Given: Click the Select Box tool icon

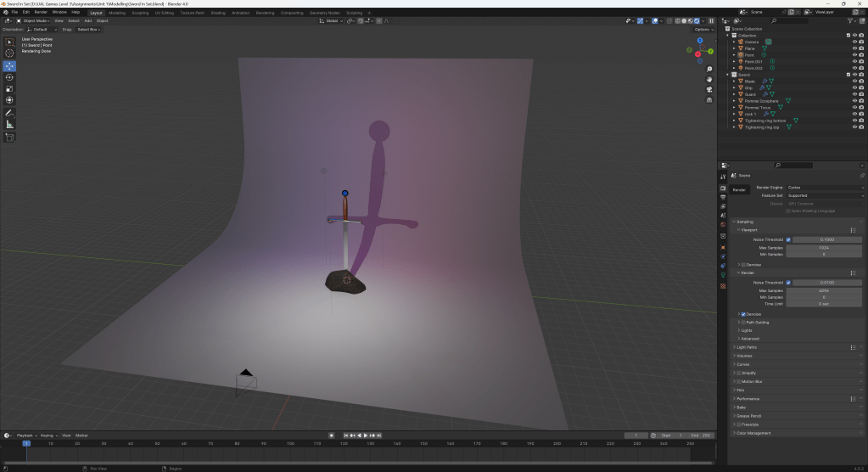Looking at the screenshot, I should (10, 42).
